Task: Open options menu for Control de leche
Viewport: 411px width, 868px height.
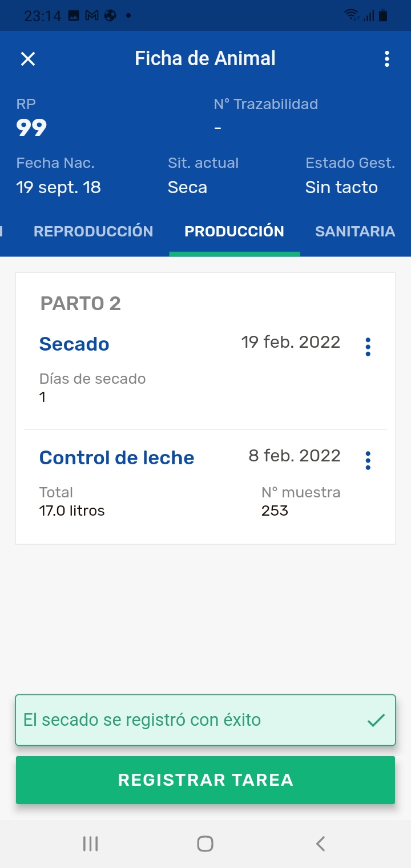Action: (368, 460)
